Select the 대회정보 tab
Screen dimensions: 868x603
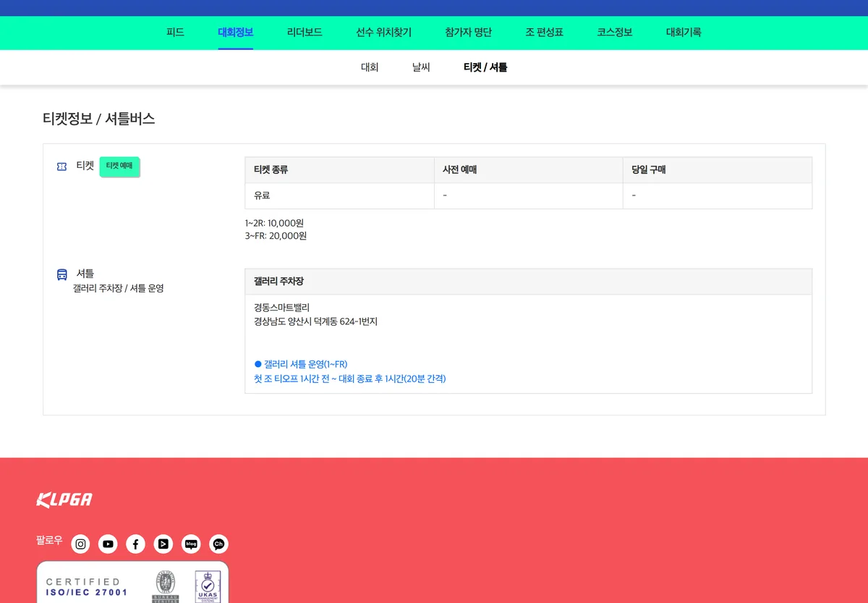tap(236, 33)
